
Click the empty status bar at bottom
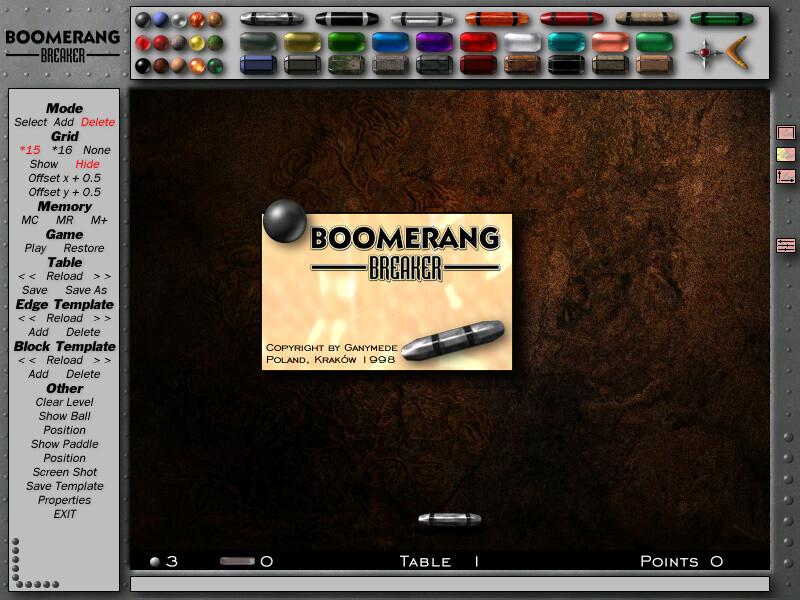[x=449, y=584]
